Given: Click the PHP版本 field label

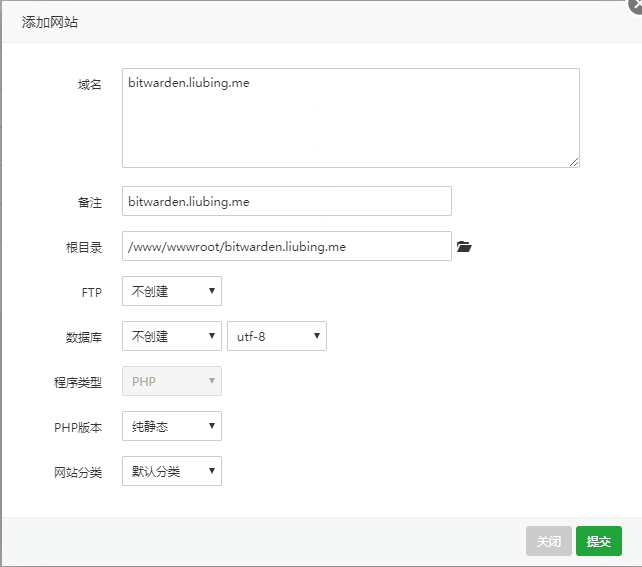Looking at the screenshot, I should click(78, 427).
